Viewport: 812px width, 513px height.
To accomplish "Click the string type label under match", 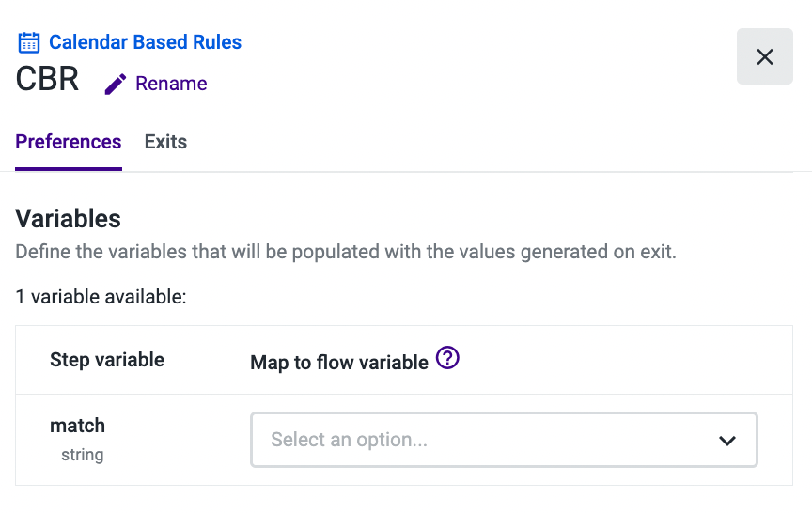I will [x=83, y=455].
